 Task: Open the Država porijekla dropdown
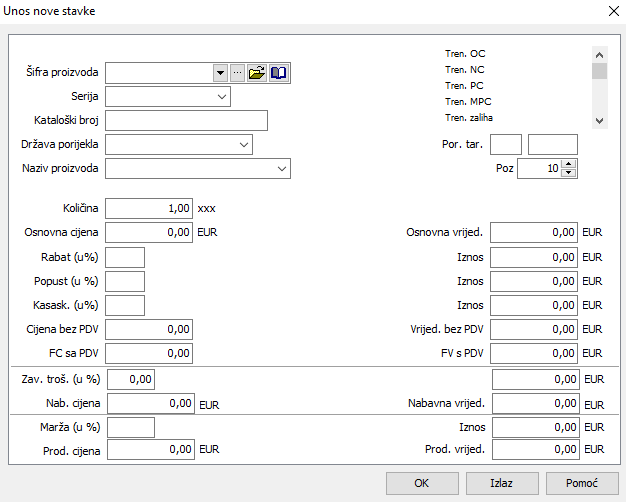243,145
